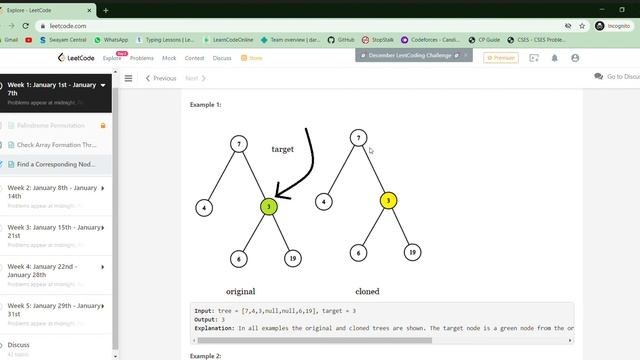Click the yellow node 3 in cloned tree
Image resolution: width=640 pixels, height=360 pixels.
[x=388, y=200]
